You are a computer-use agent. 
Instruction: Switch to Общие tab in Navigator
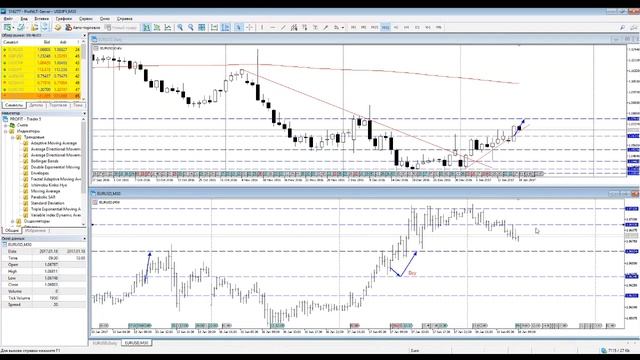click(x=11, y=231)
